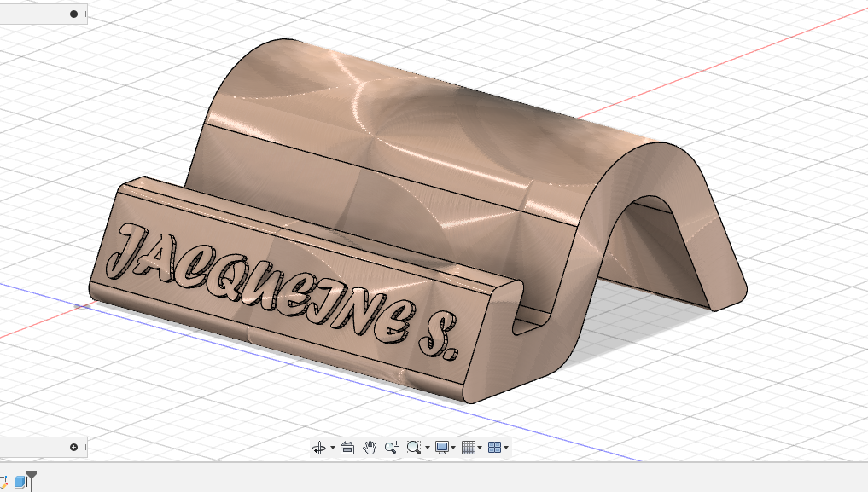Collapse the browser panel with minus button
This screenshot has width=868, height=492.
coord(73,14)
